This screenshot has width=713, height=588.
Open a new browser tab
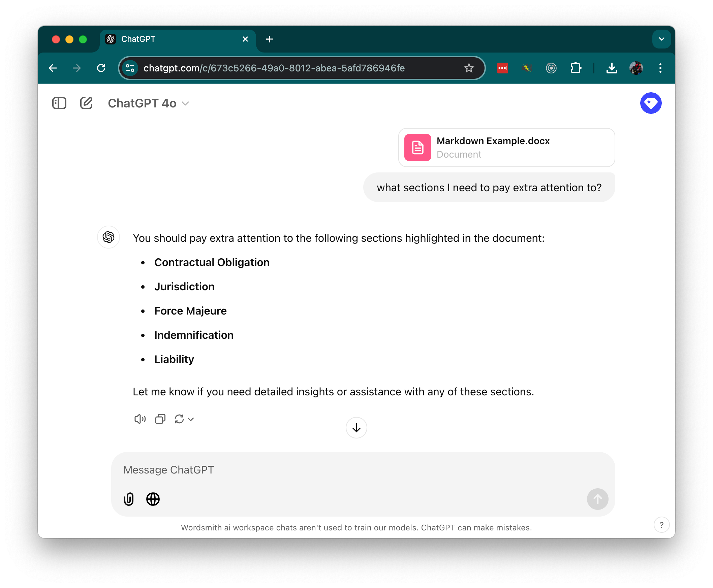(270, 39)
